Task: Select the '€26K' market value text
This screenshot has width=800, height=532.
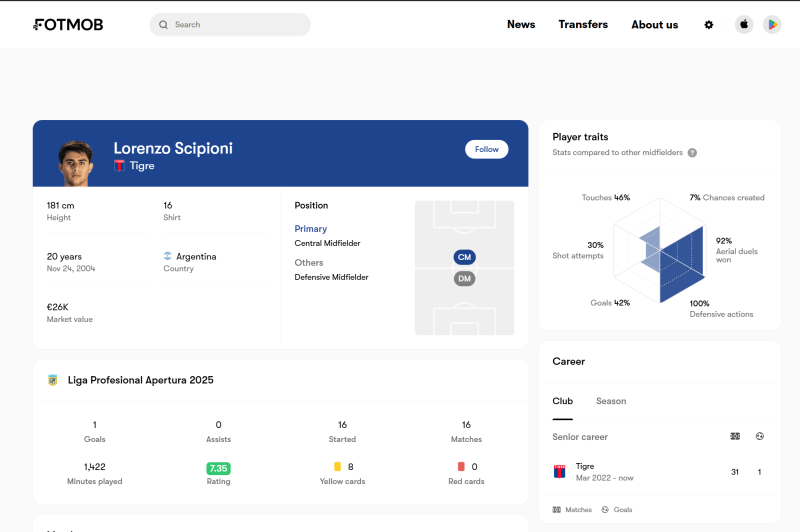Action: 58,307
